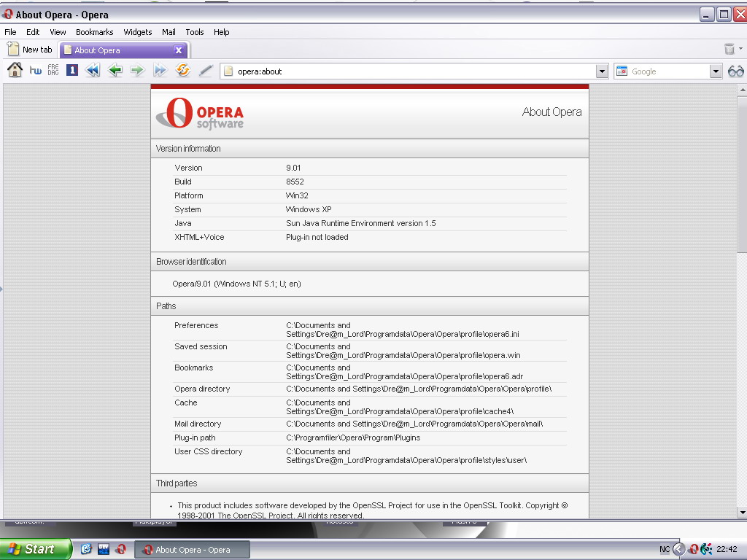
Task: Go to the Home page icon
Action: 15,71
